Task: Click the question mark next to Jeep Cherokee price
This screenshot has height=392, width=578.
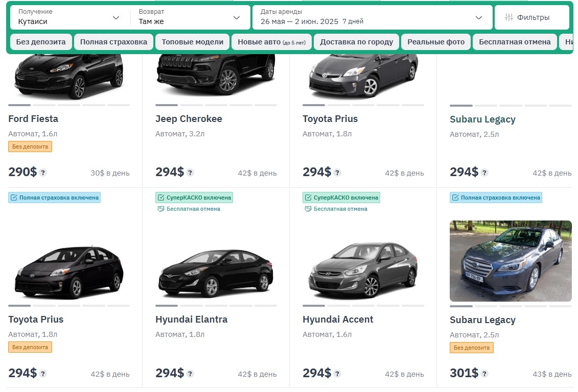Action: (190, 173)
